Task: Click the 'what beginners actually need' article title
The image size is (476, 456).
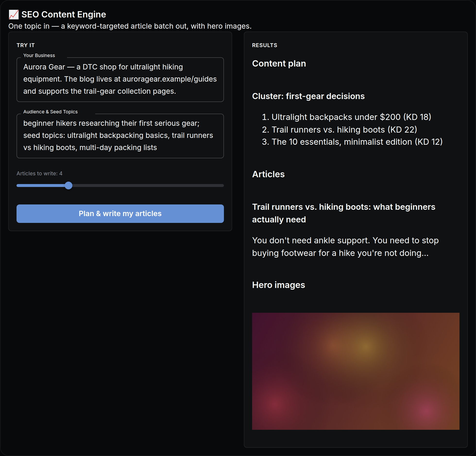Action: (344, 213)
